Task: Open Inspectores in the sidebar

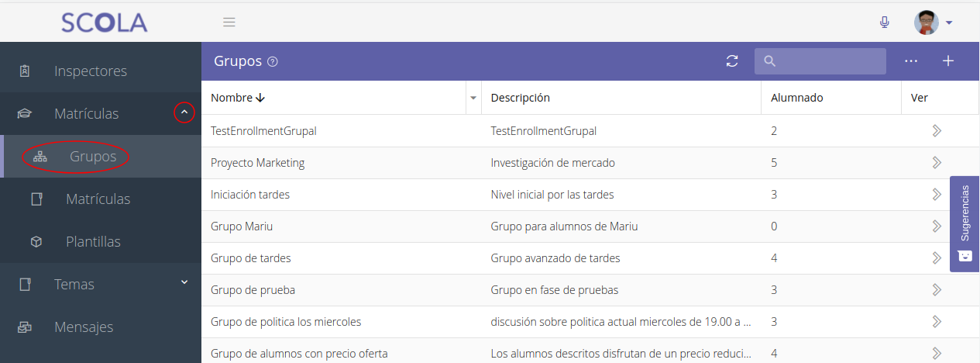Action: click(101, 71)
